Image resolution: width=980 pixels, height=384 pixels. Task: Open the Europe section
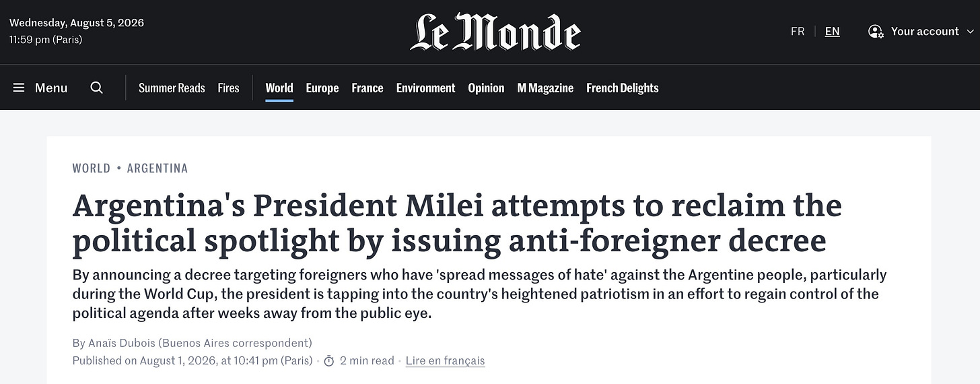[322, 88]
